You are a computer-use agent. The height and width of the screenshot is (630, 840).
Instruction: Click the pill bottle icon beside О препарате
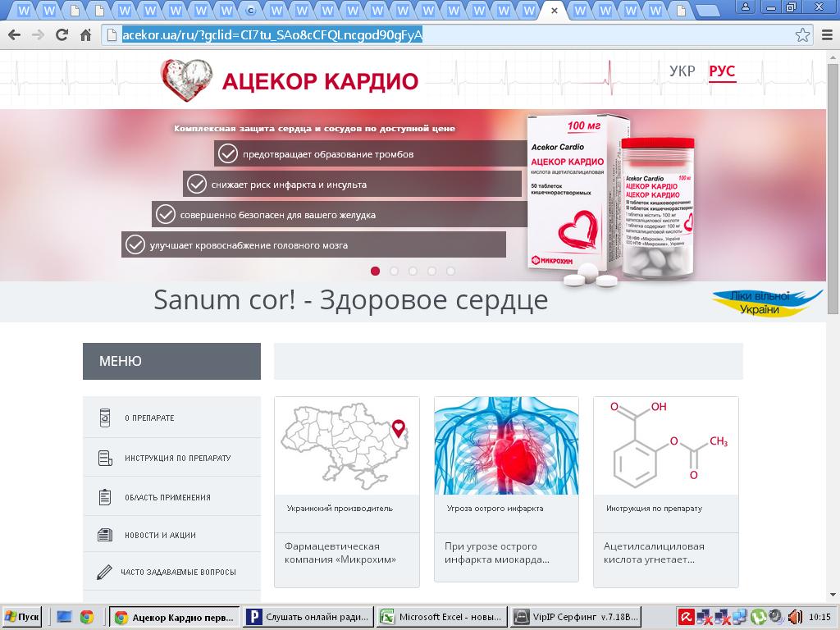coord(105,418)
